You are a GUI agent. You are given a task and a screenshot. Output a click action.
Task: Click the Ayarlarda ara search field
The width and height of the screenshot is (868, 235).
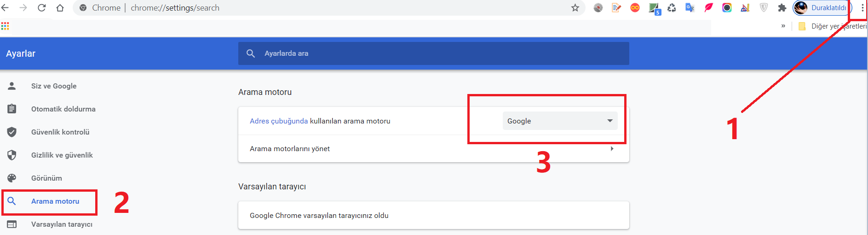(432, 53)
